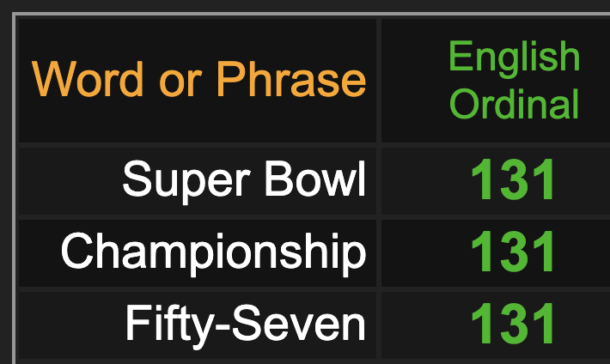Select the English Ordinal column header
The width and height of the screenshot is (610, 364).
[496, 80]
